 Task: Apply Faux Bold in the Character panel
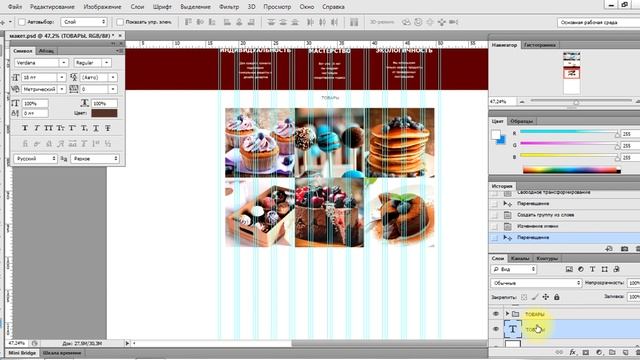click(x=25, y=128)
